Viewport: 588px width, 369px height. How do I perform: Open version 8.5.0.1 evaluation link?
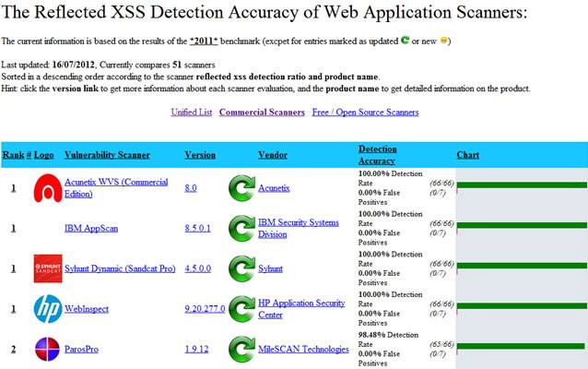click(197, 228)
